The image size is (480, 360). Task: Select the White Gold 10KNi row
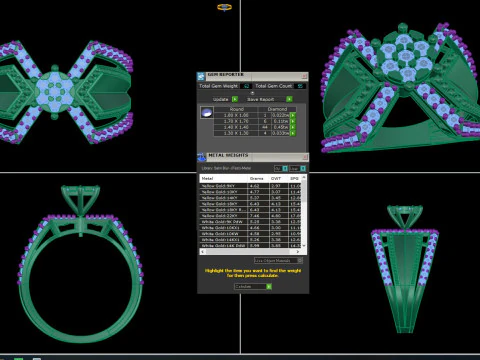tap(250, 228)
